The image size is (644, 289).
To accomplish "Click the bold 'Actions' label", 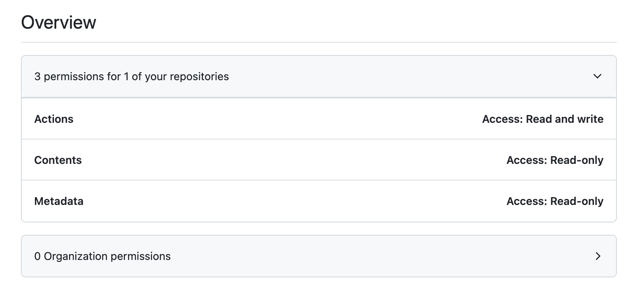I will point(54,119).
